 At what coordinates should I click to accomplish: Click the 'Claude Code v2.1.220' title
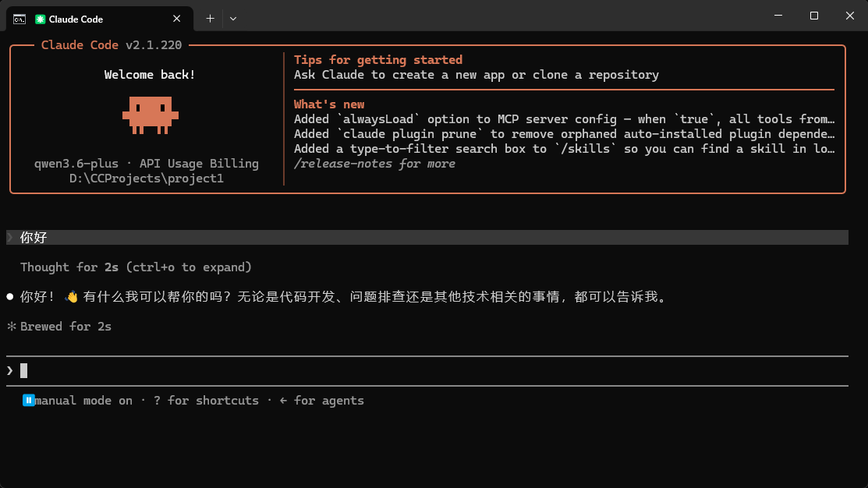112,44
